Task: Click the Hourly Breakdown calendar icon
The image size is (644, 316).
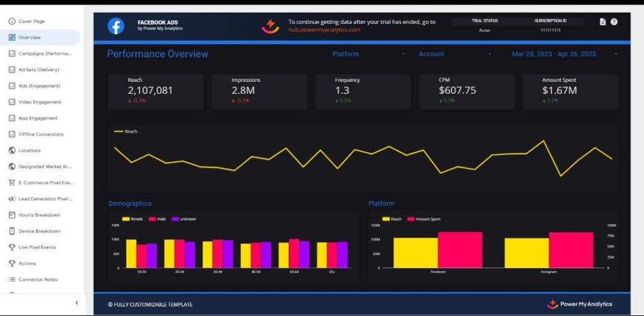Action: [12, 215]
